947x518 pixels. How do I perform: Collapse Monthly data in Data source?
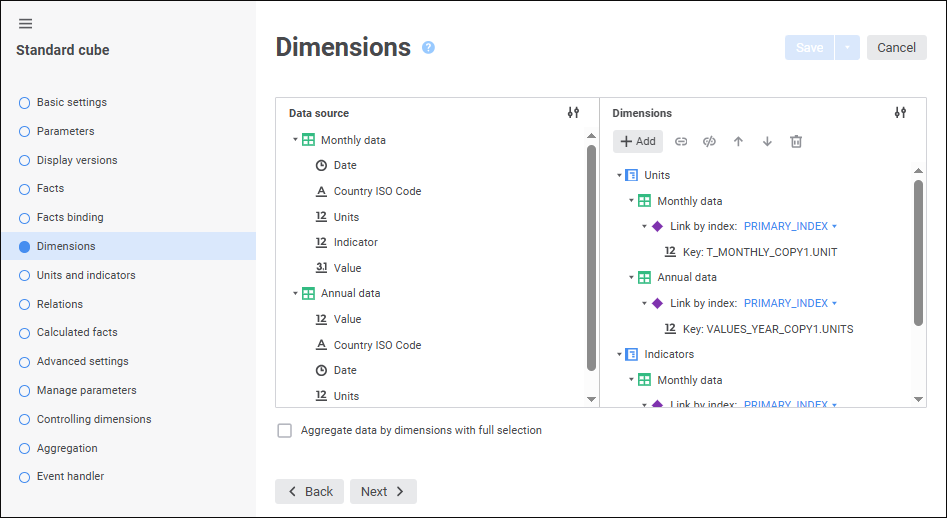pyautogui.click(x=295, y=140)
